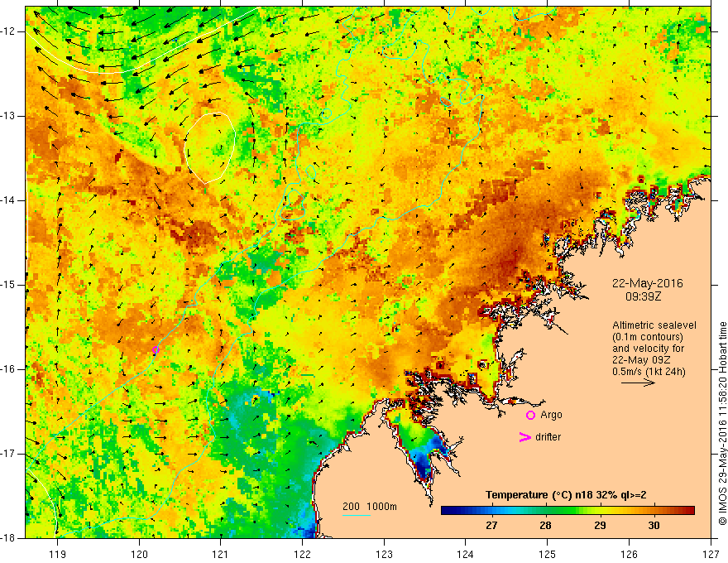This screenshot has height=563, width=728.
Task: Click the 30 label on temperature scale
Action: point(654,526)
